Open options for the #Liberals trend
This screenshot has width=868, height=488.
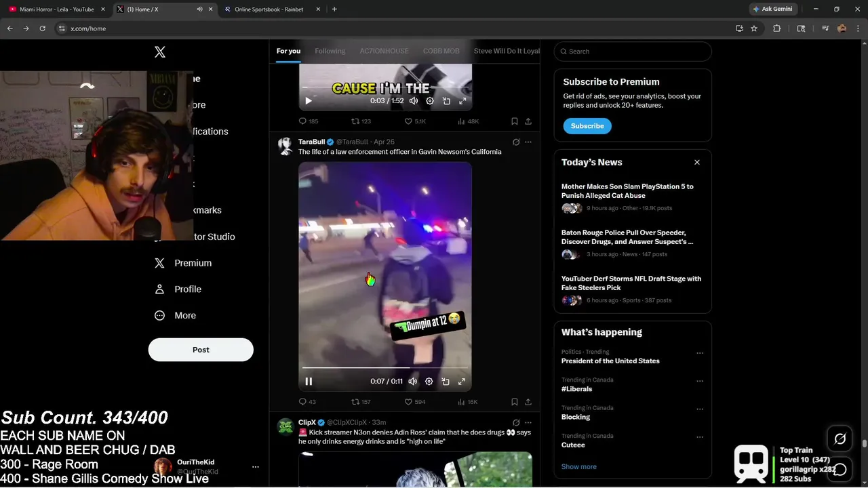click(700, 381)
